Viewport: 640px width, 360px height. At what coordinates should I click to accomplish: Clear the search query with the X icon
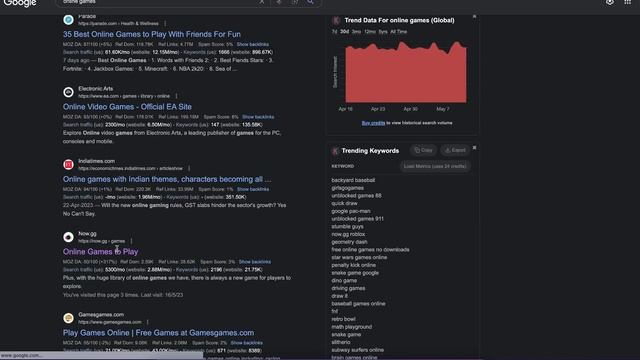point(262,2)
